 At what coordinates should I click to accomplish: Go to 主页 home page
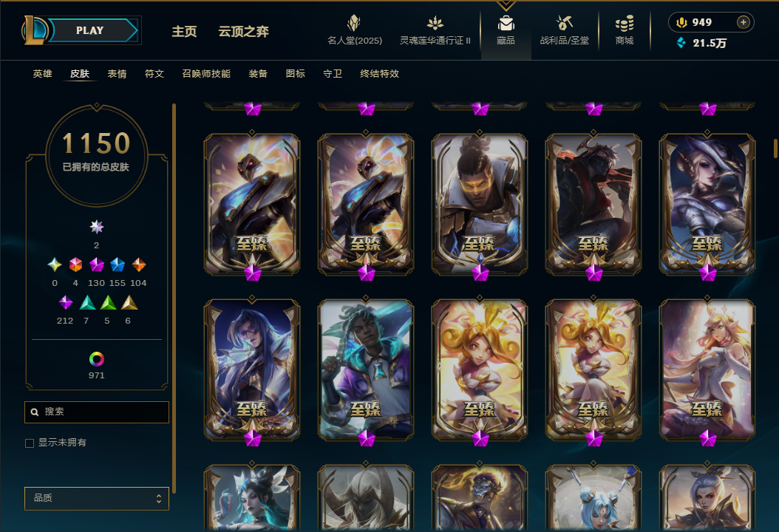click(184, 31)
